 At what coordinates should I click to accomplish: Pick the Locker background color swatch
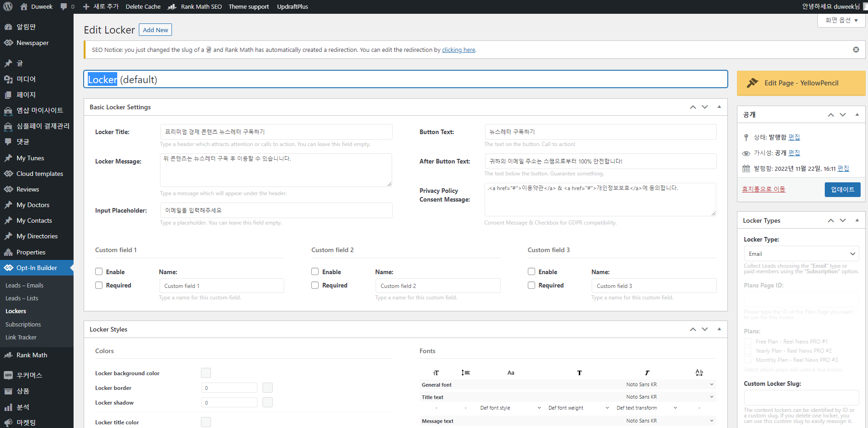click(x=206, y=373)
